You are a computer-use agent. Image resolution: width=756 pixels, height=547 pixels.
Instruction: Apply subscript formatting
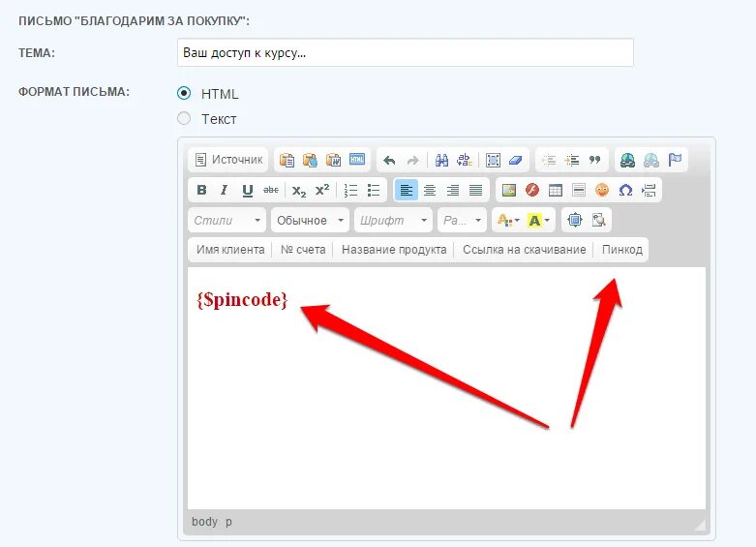pyautogui.click(x=299, y=190)
